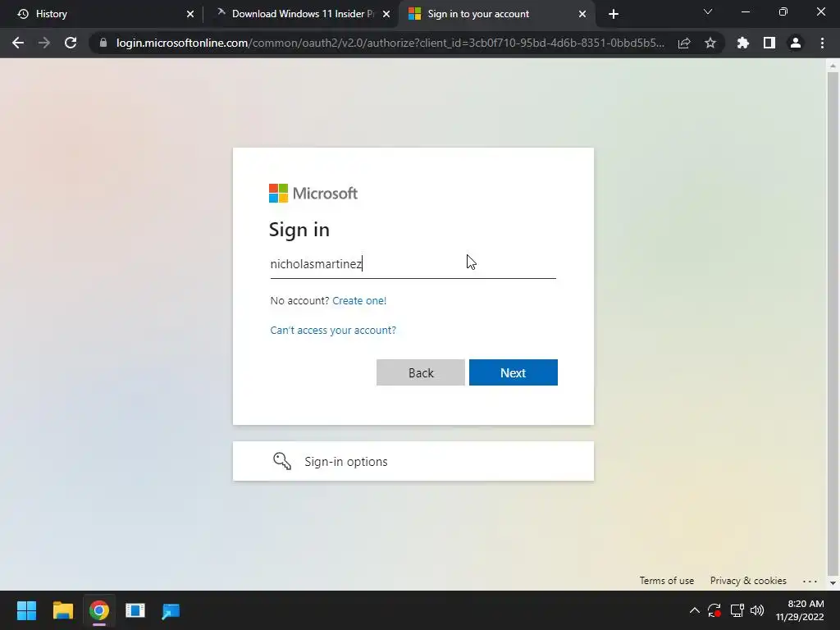Click the volume speaker tray icon
Image resolution: width=840 pixels, height=630 pixels.
(x=757, y=610)
